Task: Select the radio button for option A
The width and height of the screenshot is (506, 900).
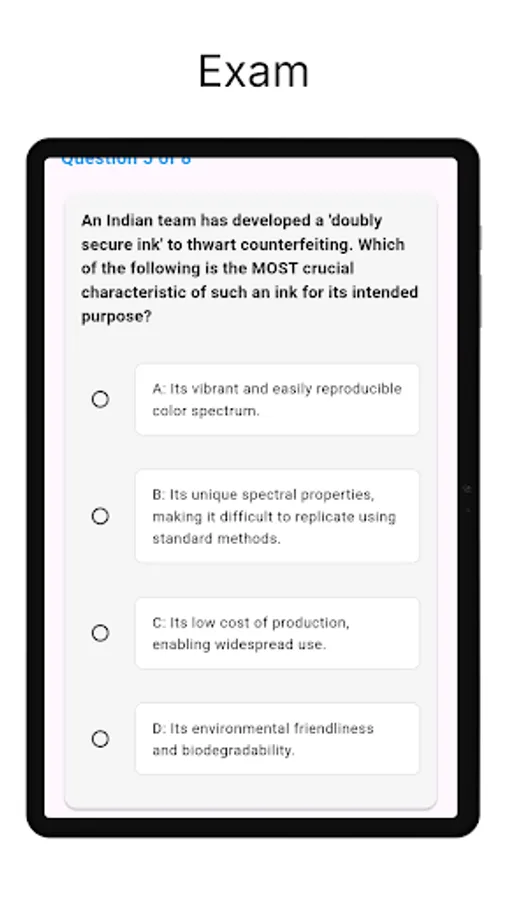Action: (100, 399)
